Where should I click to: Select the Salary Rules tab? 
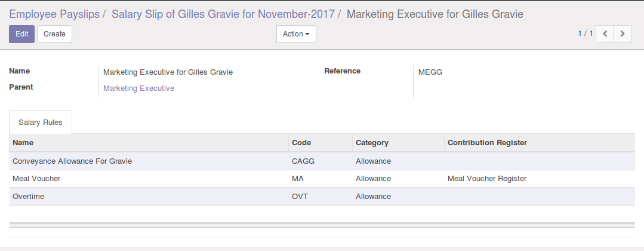click(41, 122)
